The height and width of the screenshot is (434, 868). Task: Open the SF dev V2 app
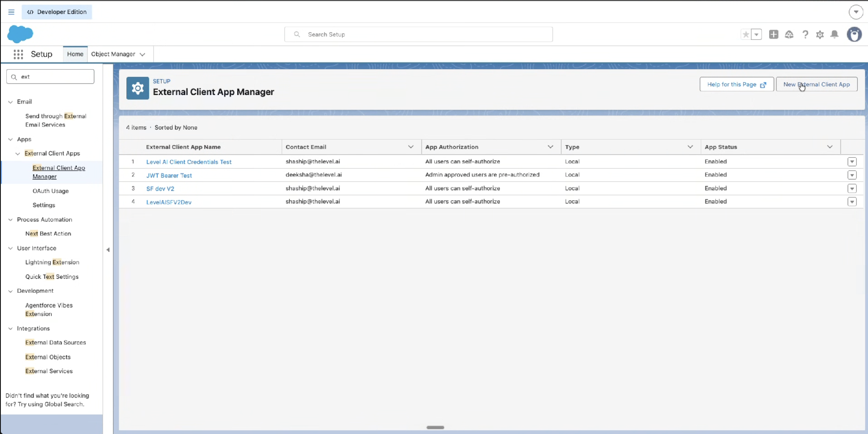pyautogui.click(x=160, y=188)
